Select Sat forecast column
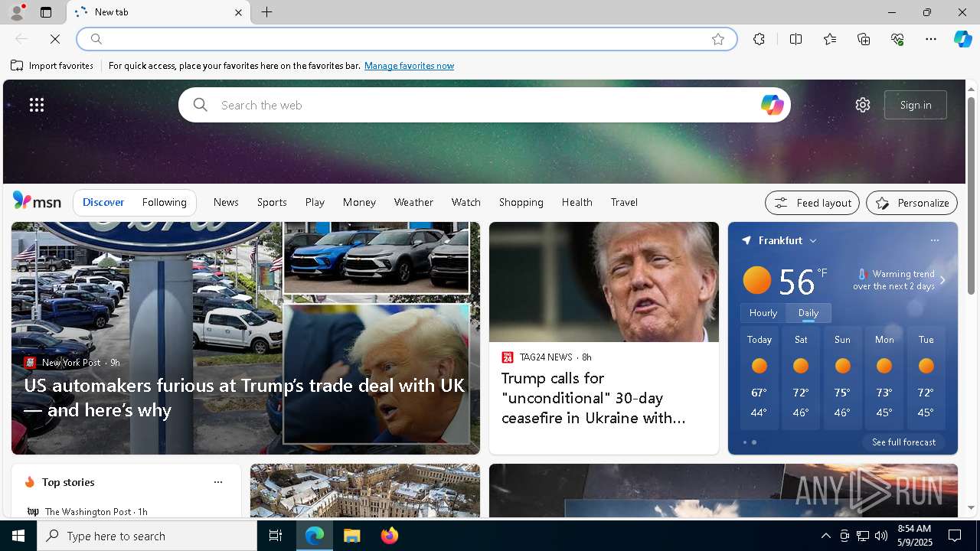Image resolution: width=980 pixels, height=551 pixels. pos(801,379)
